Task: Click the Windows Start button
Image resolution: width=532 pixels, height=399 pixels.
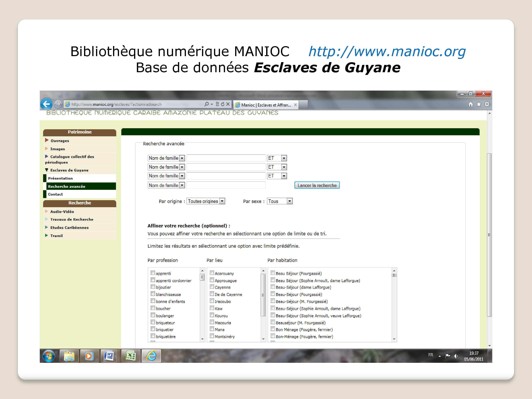Action: click(x=49, y=356)
